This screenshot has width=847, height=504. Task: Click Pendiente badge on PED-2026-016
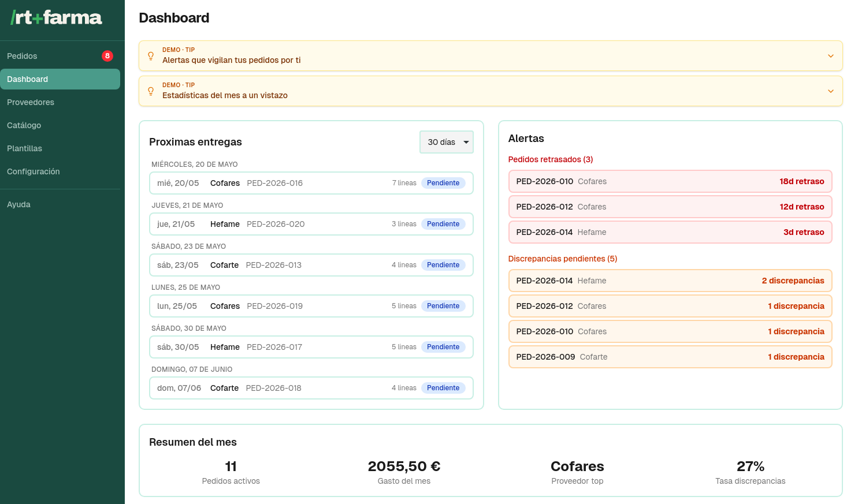[x=443, y=183]
